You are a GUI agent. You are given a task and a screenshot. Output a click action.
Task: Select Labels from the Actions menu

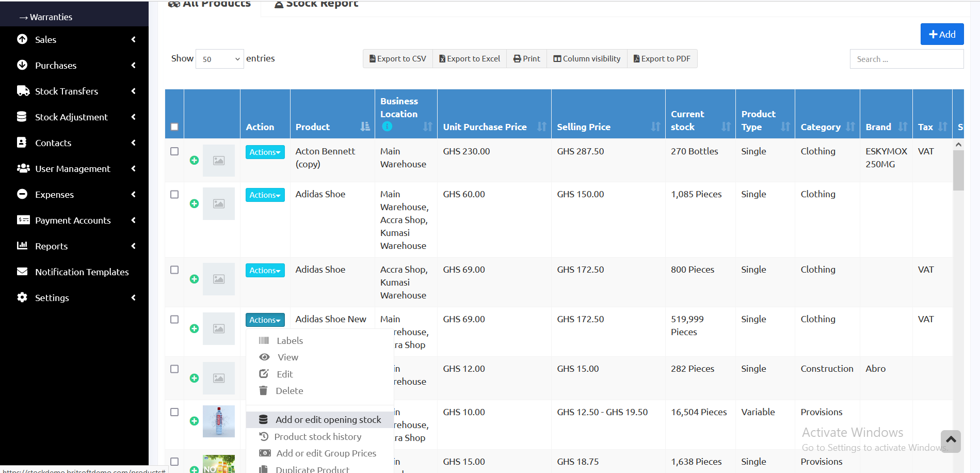[x=319, y=340]
